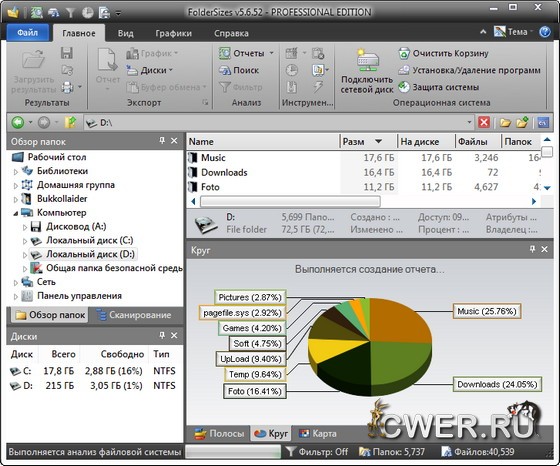Screen dimensions: 560x466
Task: Open the command prompt icon in address bar
Action: tap(542, 122)
